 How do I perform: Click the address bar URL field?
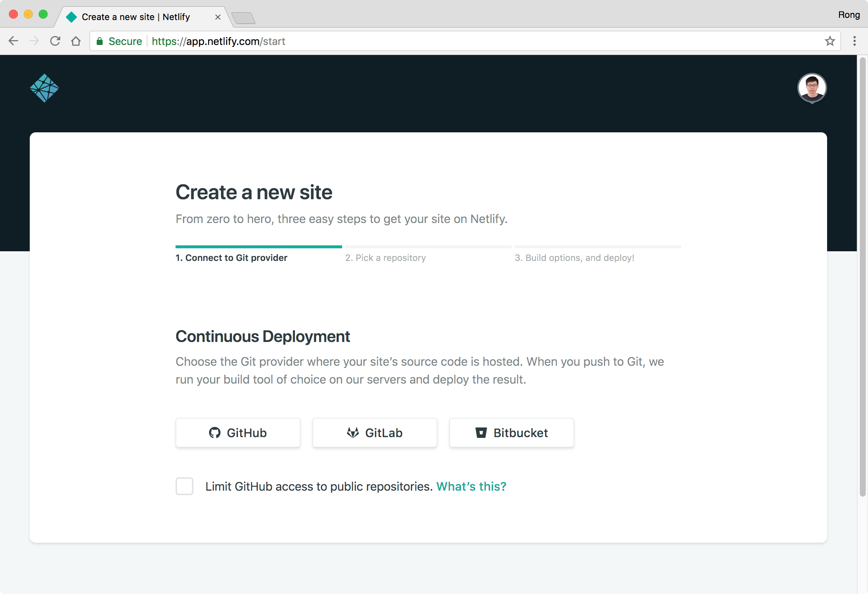coord(465,41)
